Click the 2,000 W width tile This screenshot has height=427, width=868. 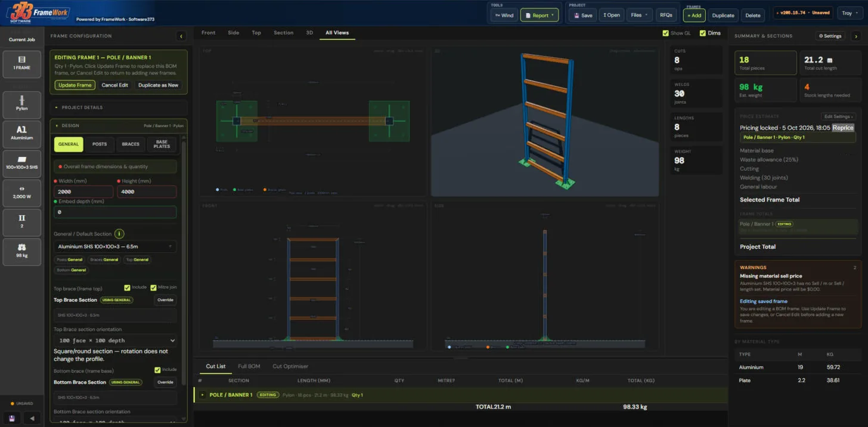coord(22,193)
